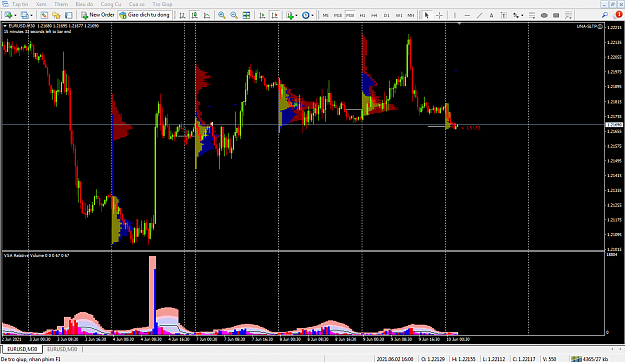The height and width of the screenshot is (362, 625).
Task: Click the EURUSD,M30 chart title text
Action: pyautogui.click(x=22, y=26)
